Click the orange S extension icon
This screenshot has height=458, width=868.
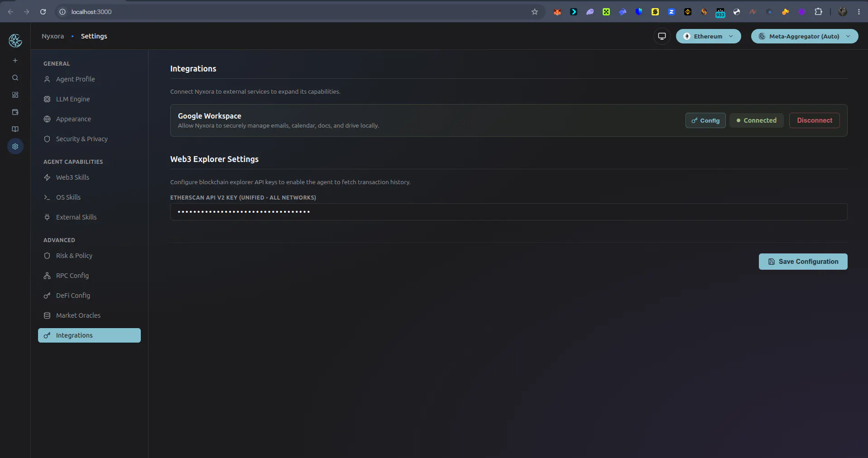click(704, 12)
